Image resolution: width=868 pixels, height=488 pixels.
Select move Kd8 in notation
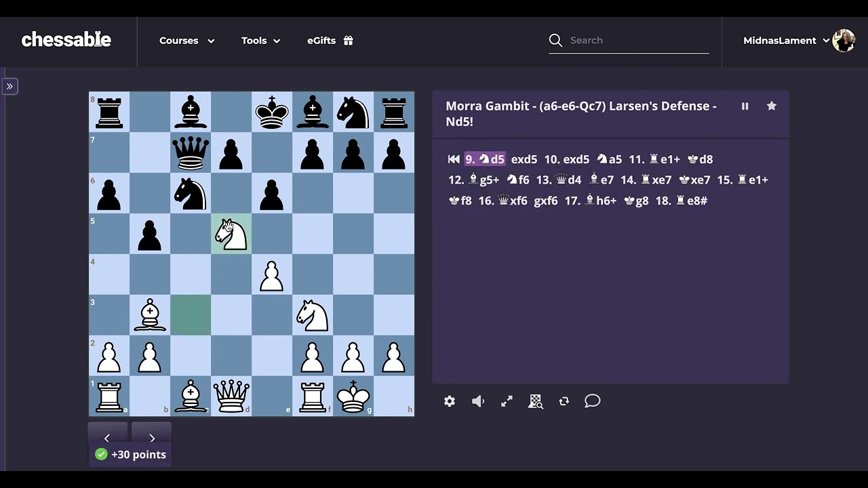700,159
